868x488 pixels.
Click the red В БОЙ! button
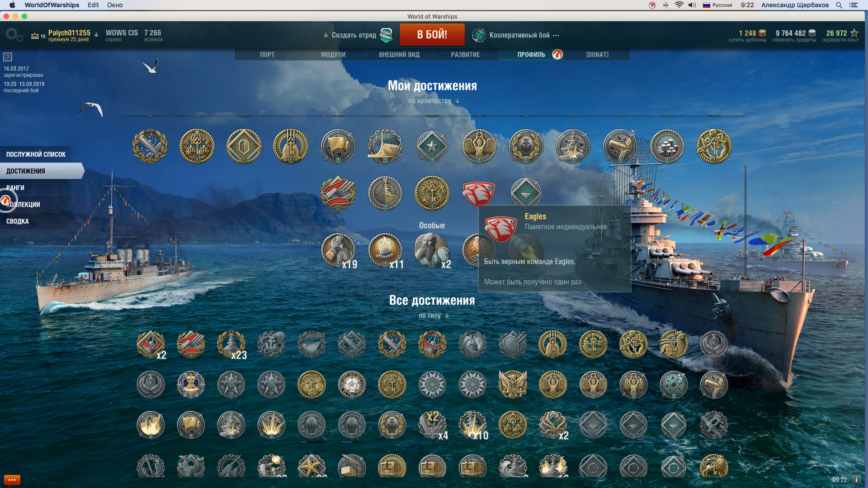(x=432, y=34)
